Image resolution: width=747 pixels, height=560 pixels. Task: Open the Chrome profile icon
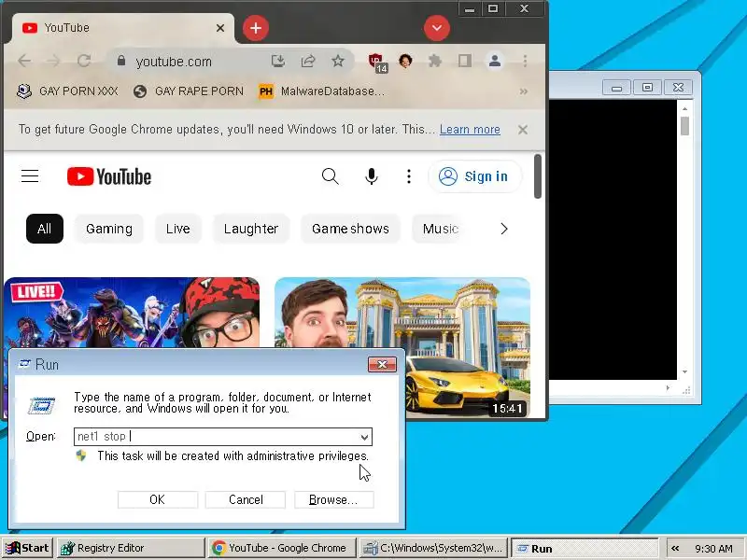(495, 61)
